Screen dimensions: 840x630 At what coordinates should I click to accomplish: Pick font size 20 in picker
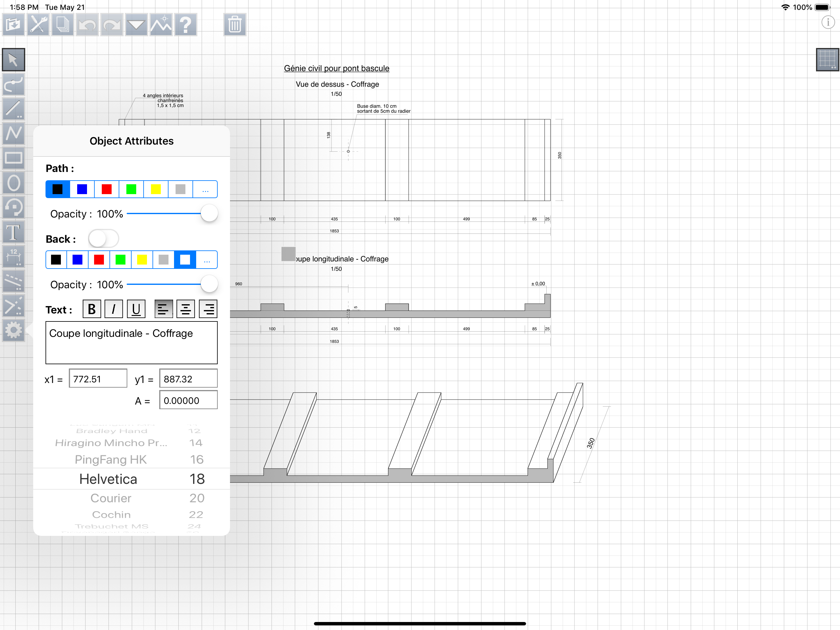[x=197, y=498]
